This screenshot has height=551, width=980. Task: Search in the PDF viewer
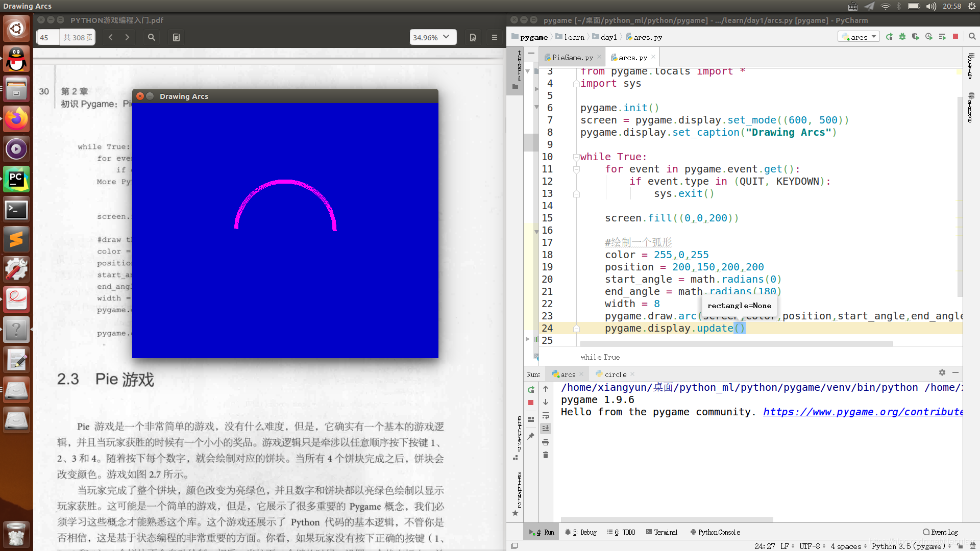click(x=152, y=37)
